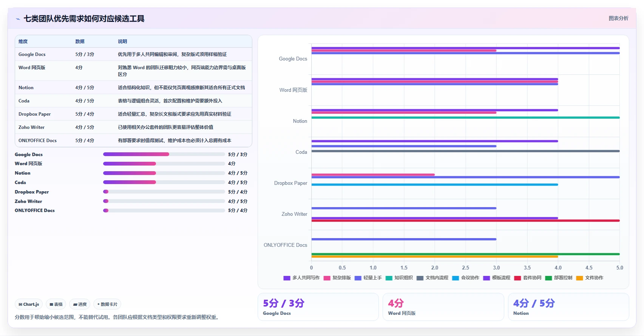Click the 4分 score in Word 网页版 table row
The height and width of the screenshot is (336, 644).
pyautogui.click(x=79, y=68)
